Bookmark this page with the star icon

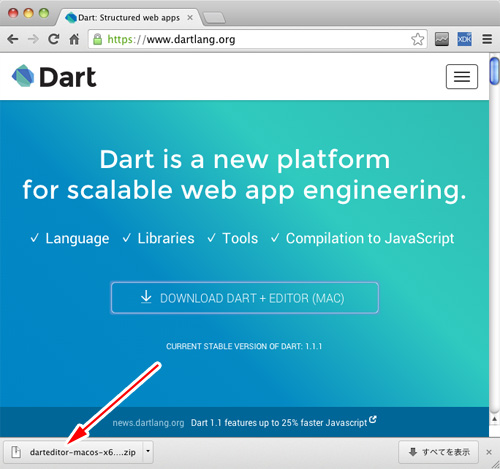[417, 39]
